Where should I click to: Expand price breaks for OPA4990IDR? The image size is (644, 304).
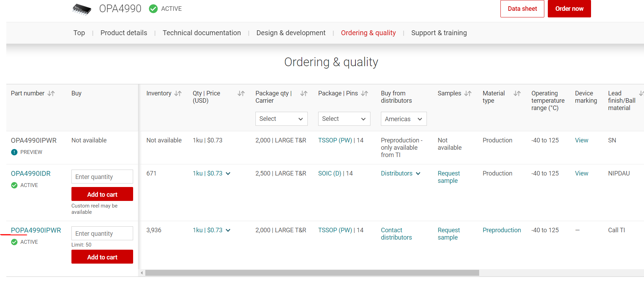pyautogui.click(x=228, y=173)
